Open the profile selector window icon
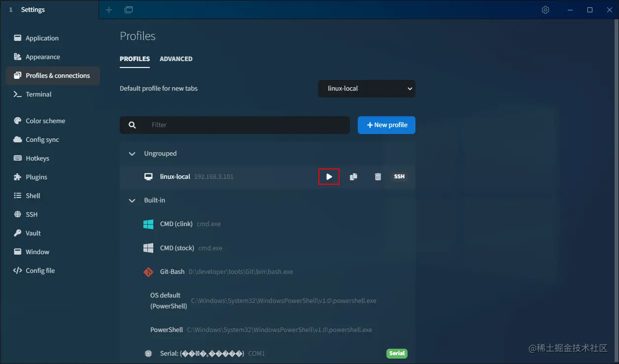This screenshot has height=364, width=619. point(129,10)
